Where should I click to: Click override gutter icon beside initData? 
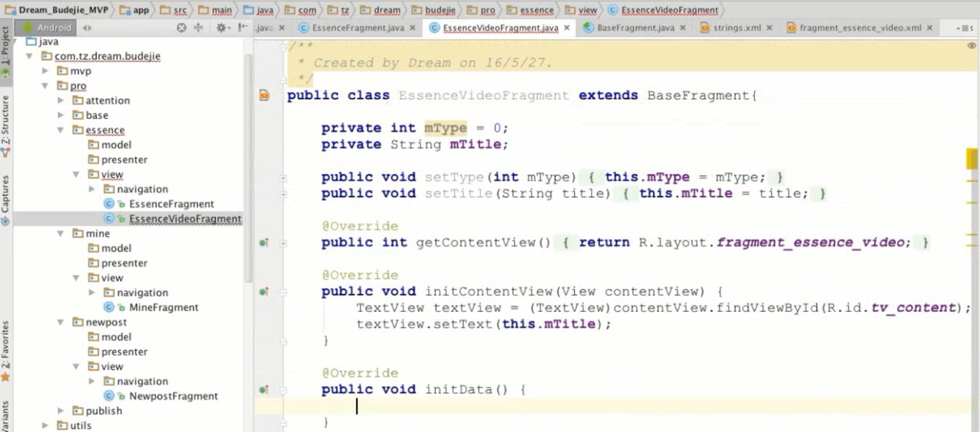(x=263, y=390)
